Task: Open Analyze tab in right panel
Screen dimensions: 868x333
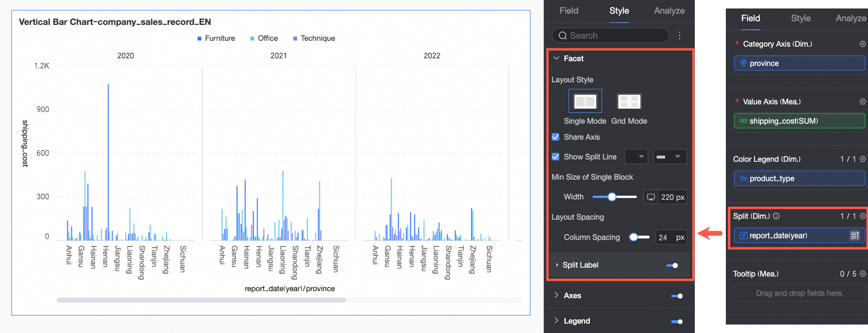Action: [x=851, y=18]
